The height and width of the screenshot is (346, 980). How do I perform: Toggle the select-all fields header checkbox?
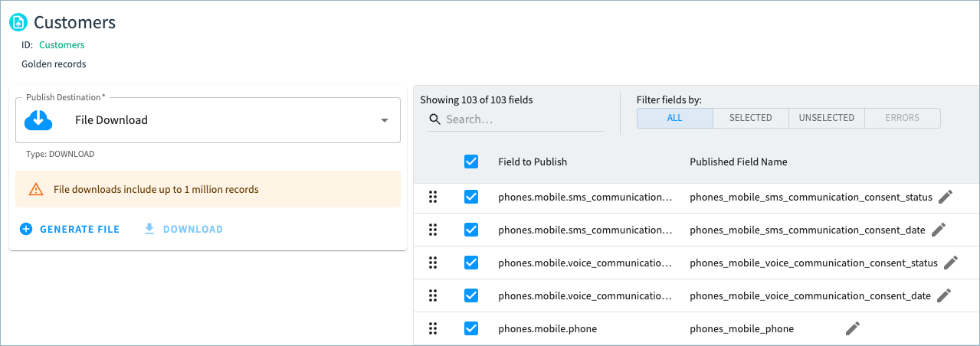point(471,162)
